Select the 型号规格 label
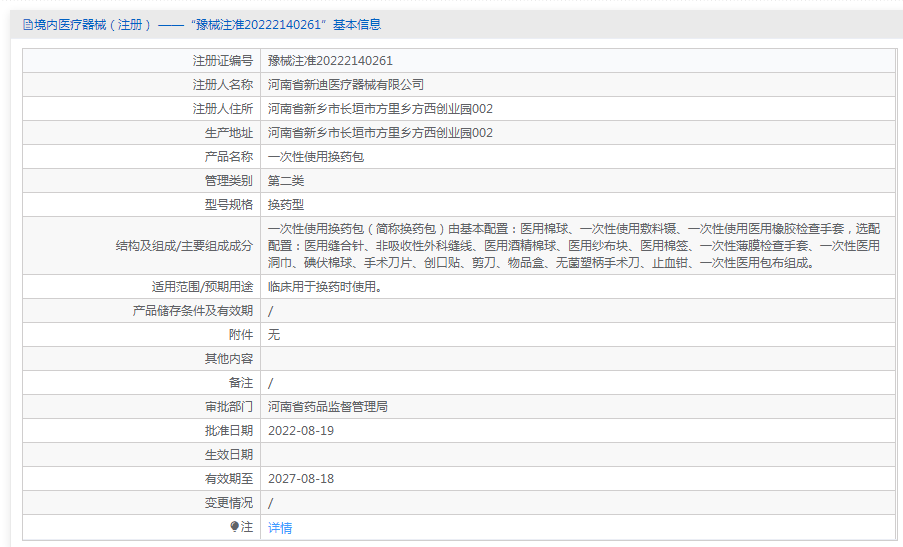The width and height of the screenshot is (903, 547). pos(229,205)
